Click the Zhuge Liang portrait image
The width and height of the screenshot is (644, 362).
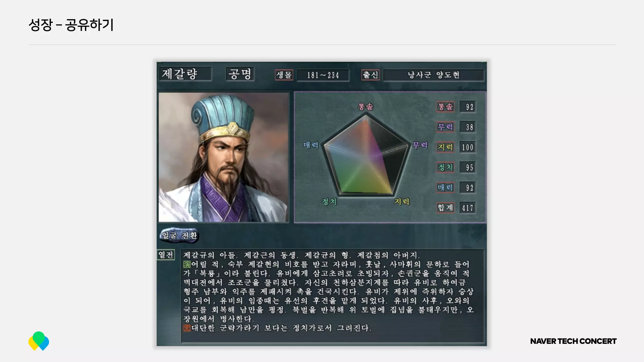tap(224, 157)
